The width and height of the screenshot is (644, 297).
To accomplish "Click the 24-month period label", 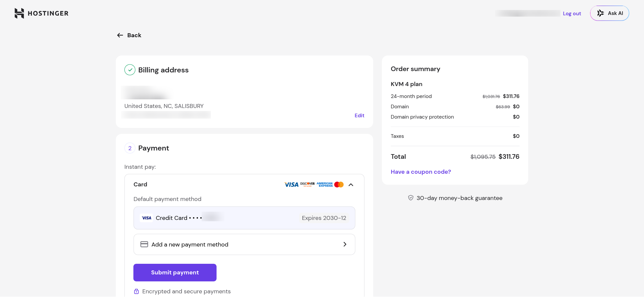I will coord(411,96).
